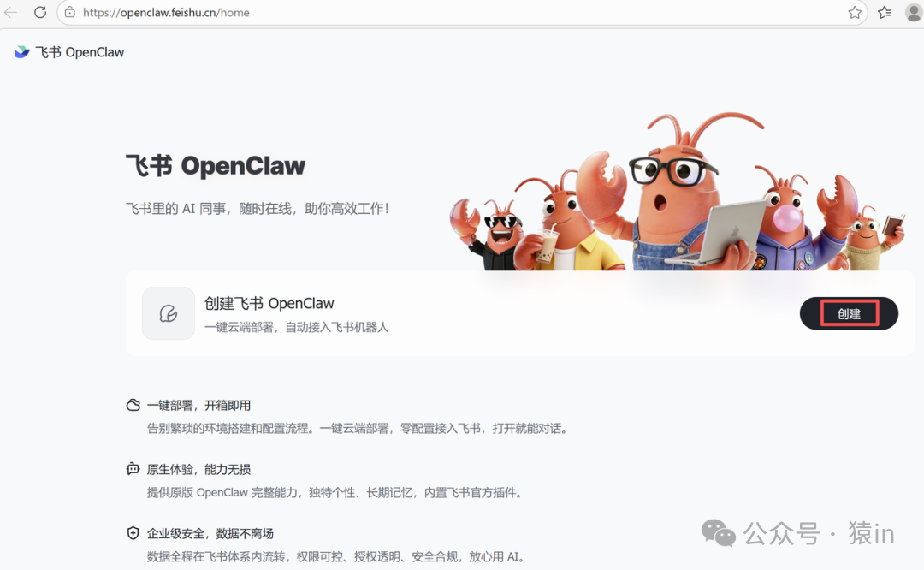This screenshot has height=570, width=924.
Task: Open the favorites list icon
Action: (x=885, y=12)
